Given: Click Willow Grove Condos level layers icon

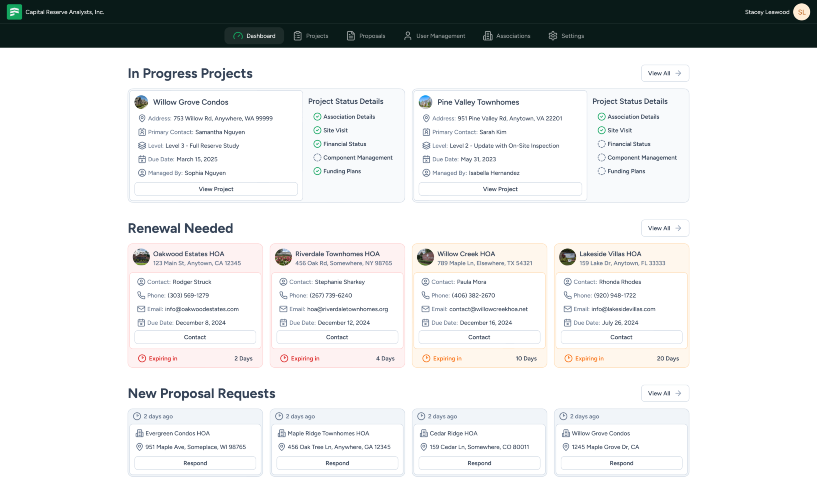Looking at the screenshot, I should click(142, 145).
